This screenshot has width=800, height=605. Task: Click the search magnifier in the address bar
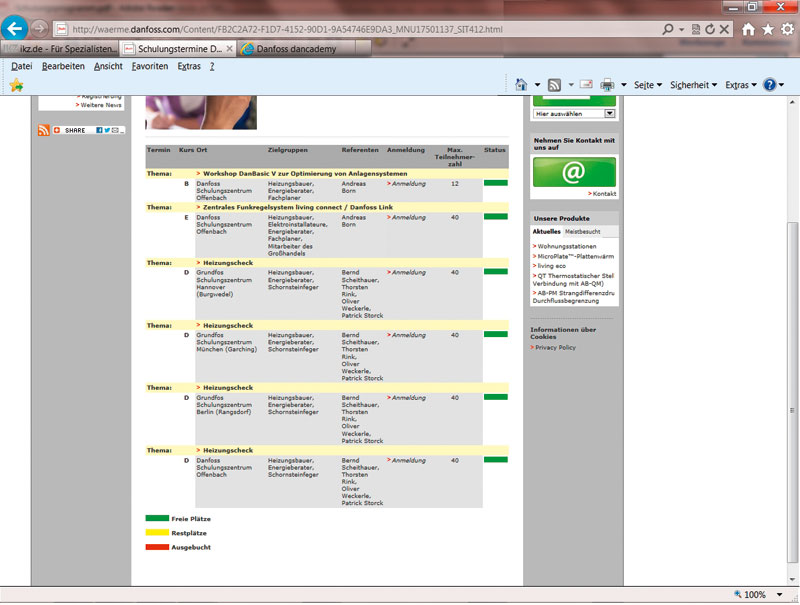pos(668,29)
